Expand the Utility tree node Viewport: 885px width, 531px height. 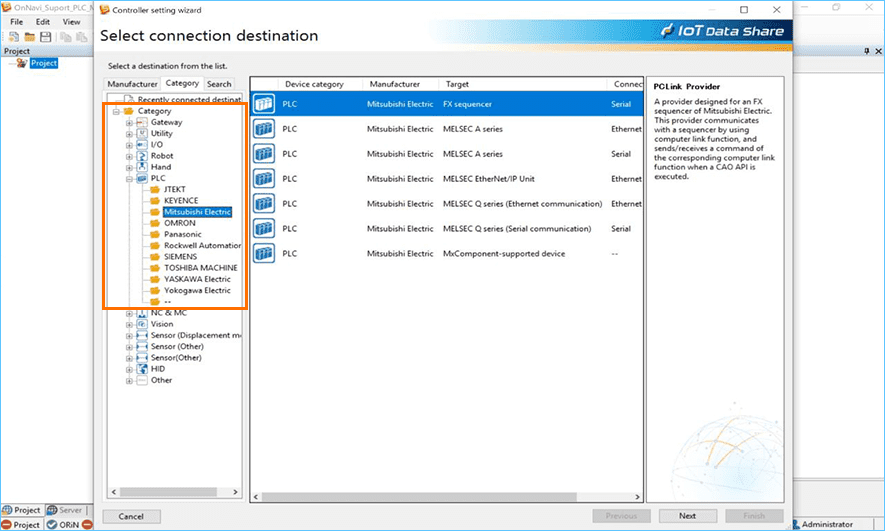pos(129,134)
